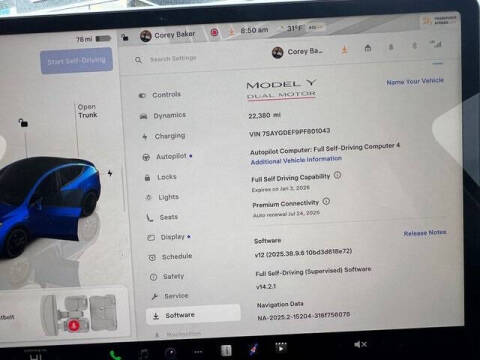This screenshot has width=480, height=360.
Task: Tap the Bluetooth icon in settings header
Action: [414, 46]
